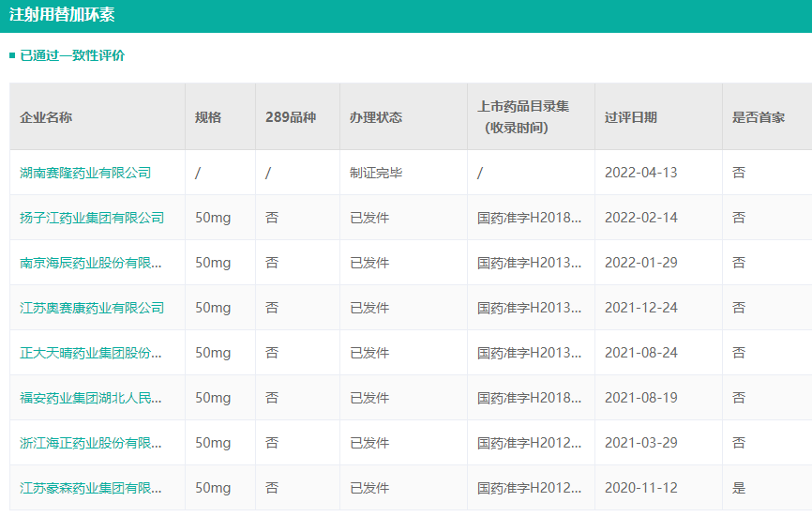Open 湖南赛隆药业有限公司 company link
This screenshot has width=812, height=517.
coord(85,173)
